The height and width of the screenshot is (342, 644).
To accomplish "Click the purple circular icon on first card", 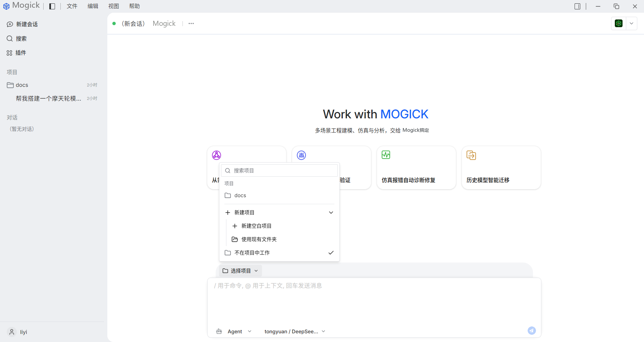I will (216, 155).
